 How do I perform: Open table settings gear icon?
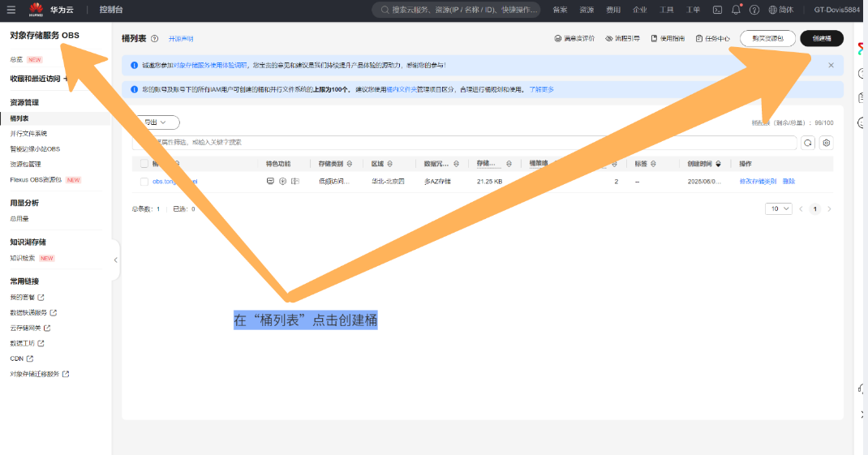tap(827, 143)
